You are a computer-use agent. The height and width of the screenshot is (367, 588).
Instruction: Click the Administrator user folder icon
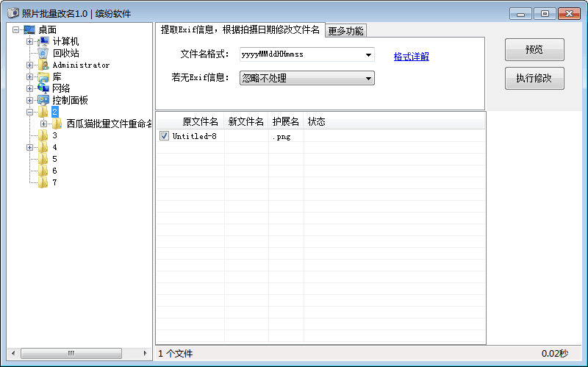(43, 65)
